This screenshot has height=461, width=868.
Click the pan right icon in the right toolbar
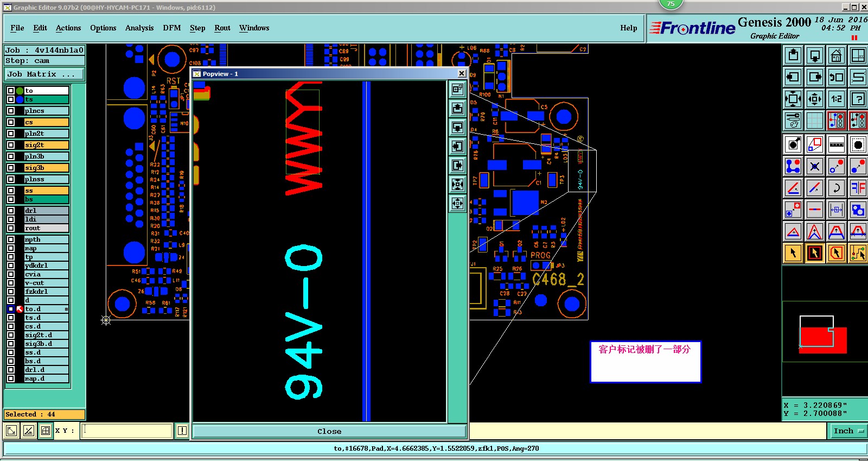[x=815, y=77]
